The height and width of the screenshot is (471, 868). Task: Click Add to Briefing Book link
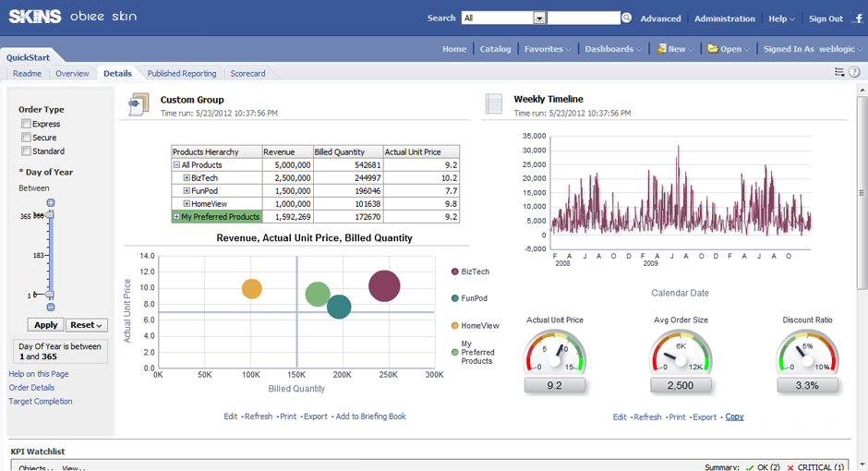(x=371, y=417)
